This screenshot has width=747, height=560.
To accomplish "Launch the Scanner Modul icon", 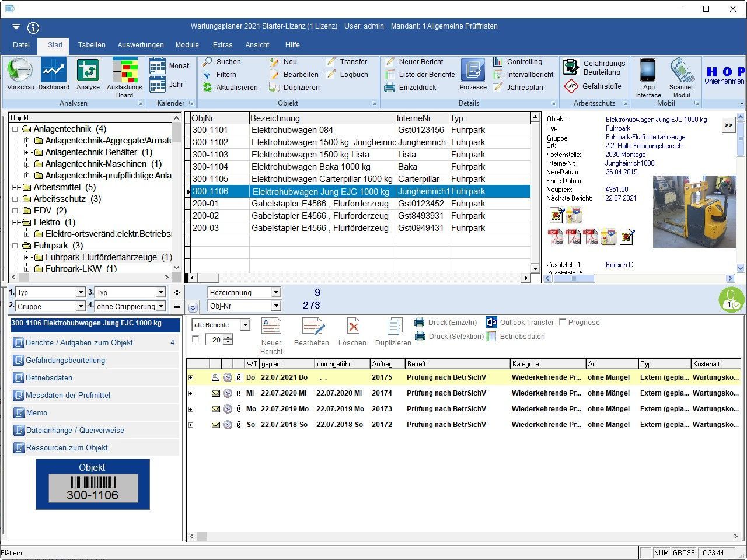I will point(681,71).
